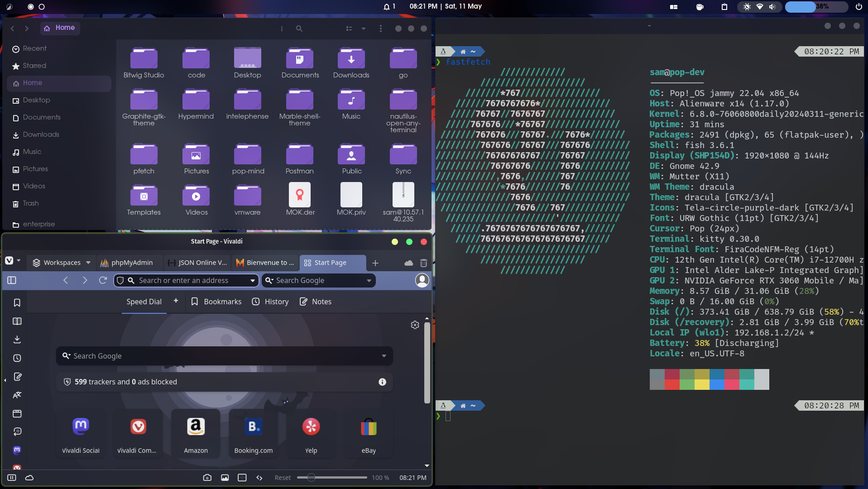Click the search icon in the Files toolbar

299,28
